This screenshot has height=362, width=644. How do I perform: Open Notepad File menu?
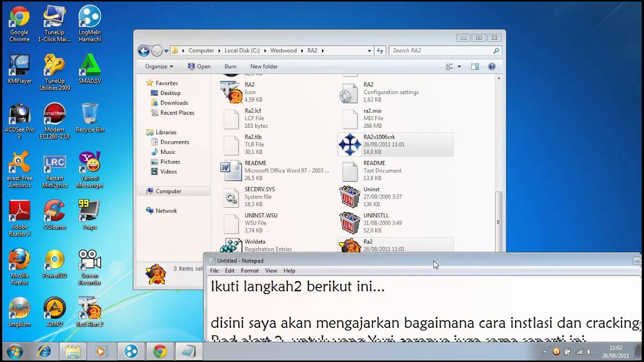click(214, 270)
